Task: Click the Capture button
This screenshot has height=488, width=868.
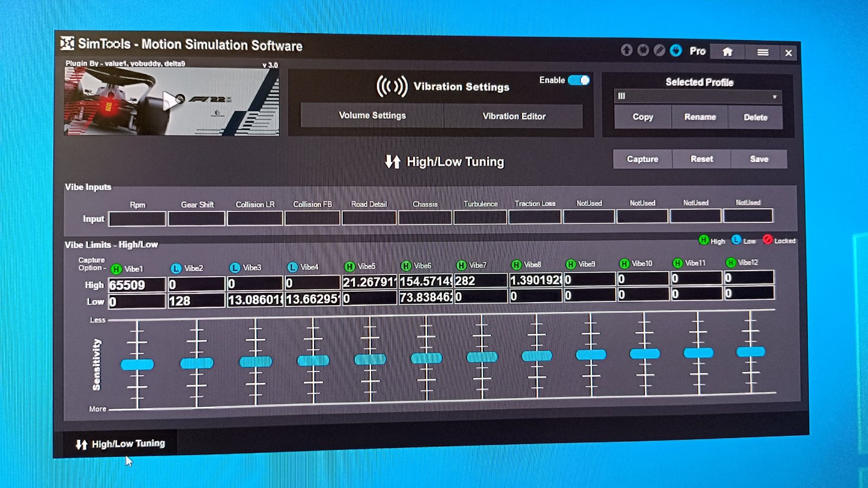Action: click(x=642, y=159)
